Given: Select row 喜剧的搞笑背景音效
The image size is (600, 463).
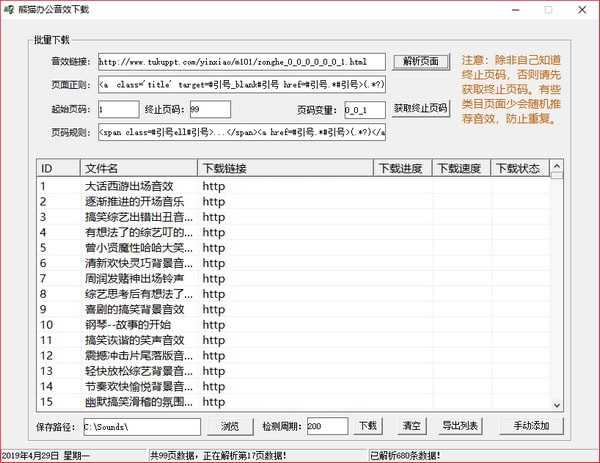Looking at the screenshot, I should tap(293, 309).
